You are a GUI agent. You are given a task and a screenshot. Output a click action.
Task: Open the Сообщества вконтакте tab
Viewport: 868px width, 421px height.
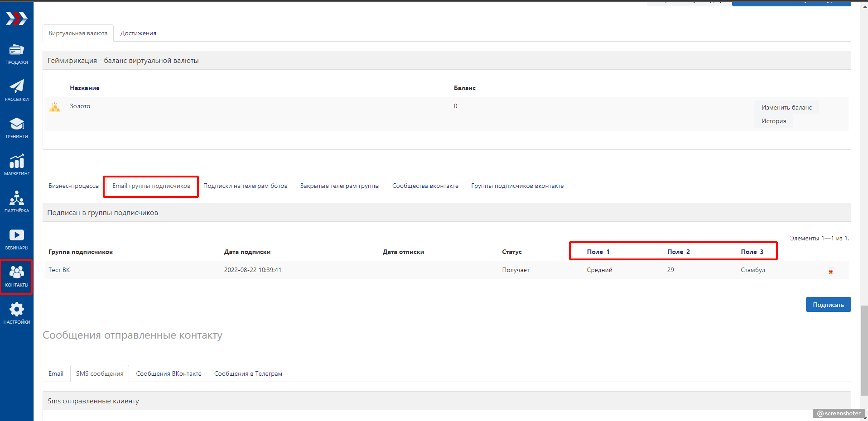pyautogui.click(x=425, y=186)
